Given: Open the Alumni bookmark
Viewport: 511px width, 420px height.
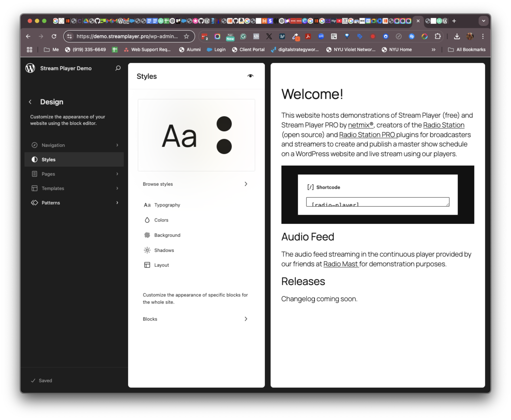Looking at the screenshot, I should 190,50.
